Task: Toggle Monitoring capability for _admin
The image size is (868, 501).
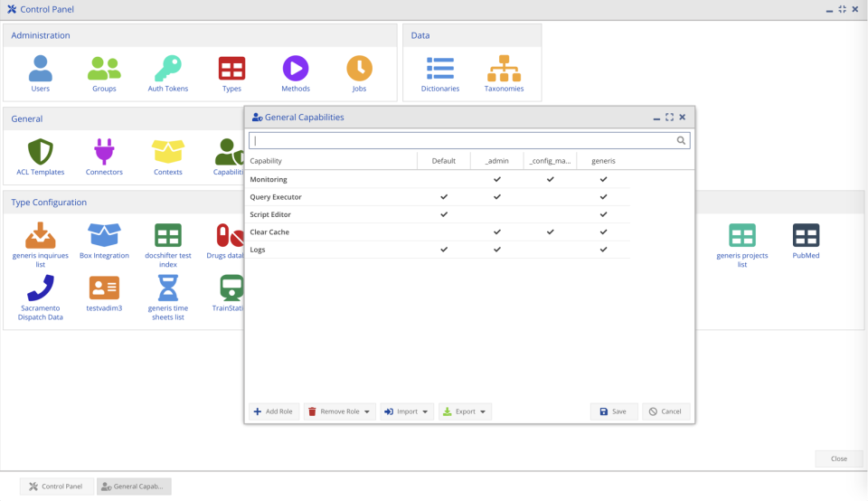Action: pos(497,179)
